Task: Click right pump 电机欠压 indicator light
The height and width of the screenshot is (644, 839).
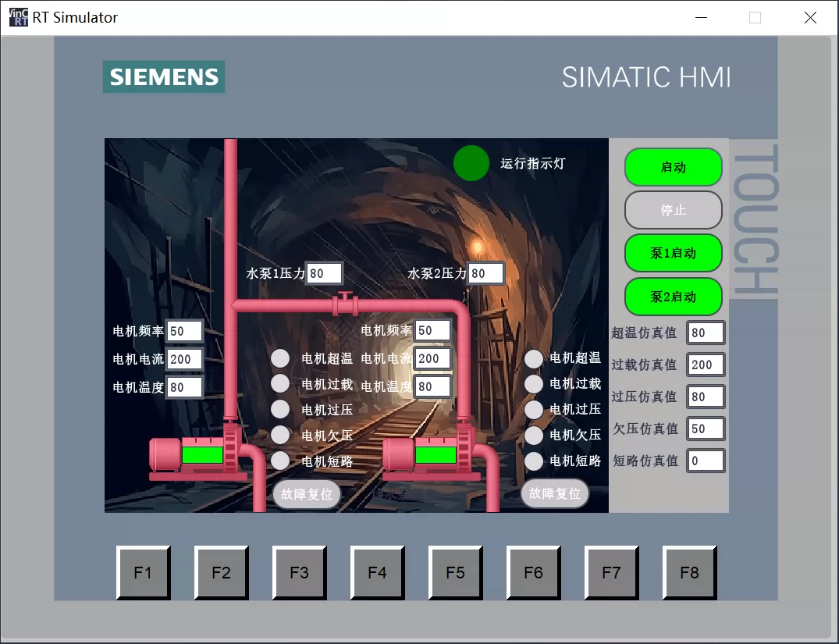Action: (x=534, y=436)
